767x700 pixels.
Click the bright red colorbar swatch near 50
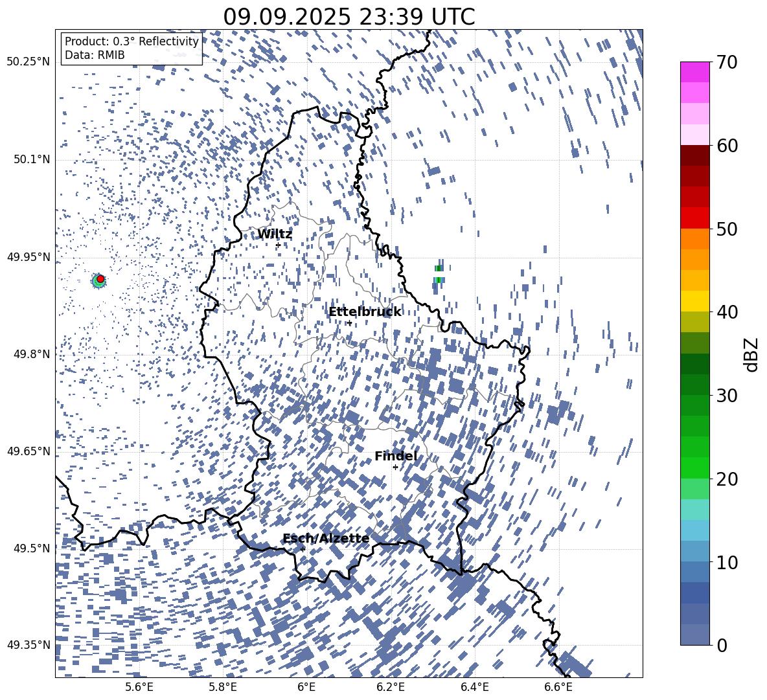[x=694, y=218]
